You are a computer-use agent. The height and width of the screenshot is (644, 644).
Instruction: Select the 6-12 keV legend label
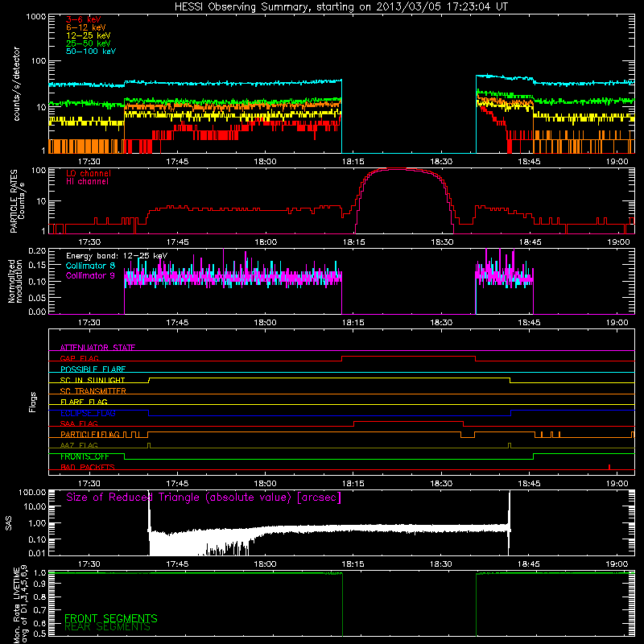pos(86,27)
